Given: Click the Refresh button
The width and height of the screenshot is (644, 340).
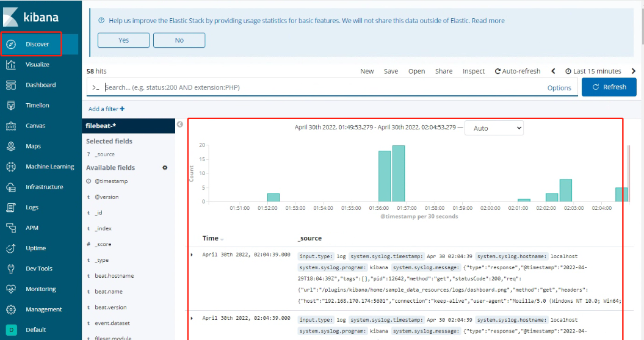Looking at the screenshot, I should [609, 87].
